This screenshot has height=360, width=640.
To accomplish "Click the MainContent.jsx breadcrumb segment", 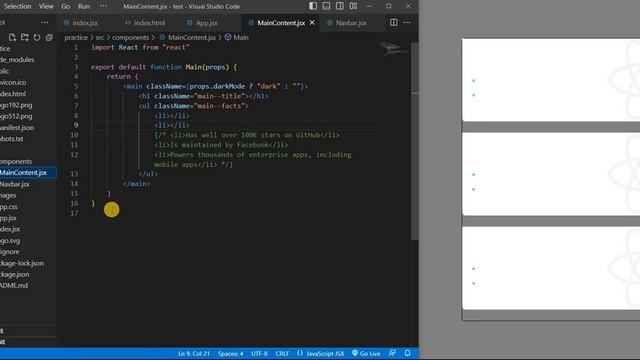I will point(187,38).
